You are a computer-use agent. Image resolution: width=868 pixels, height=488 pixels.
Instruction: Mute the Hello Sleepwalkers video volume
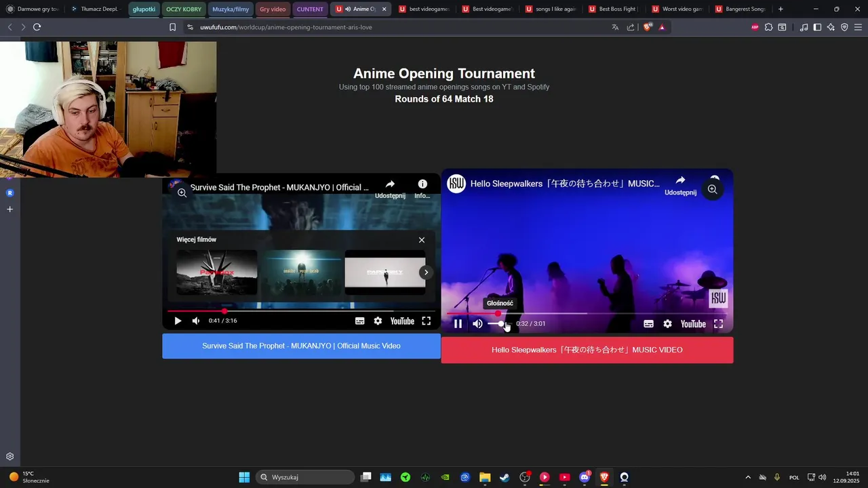[x=477, y=324]
